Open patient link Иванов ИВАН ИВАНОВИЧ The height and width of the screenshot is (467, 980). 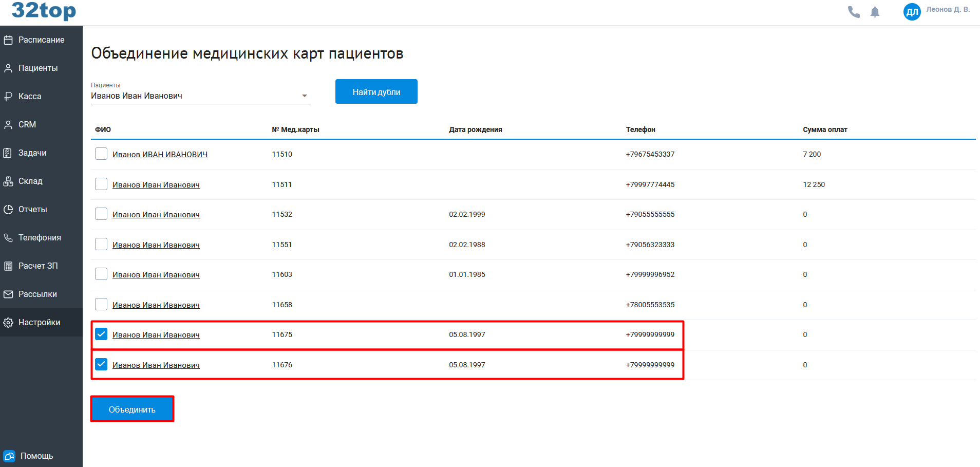(x=160, y=155)
